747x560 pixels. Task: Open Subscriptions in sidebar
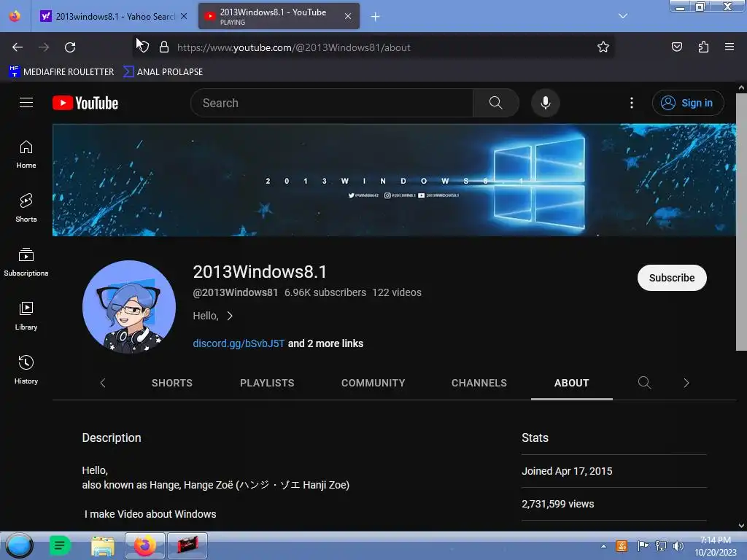click(26, 262)
